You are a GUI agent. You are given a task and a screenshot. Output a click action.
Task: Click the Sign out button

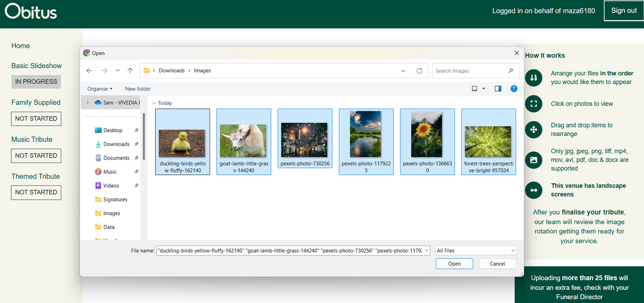pos(623,10)
